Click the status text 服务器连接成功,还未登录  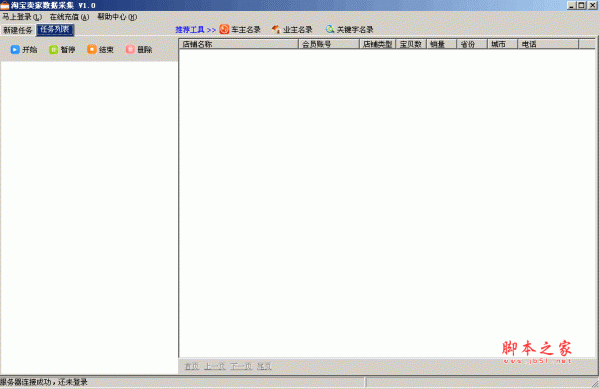point(44,382)
